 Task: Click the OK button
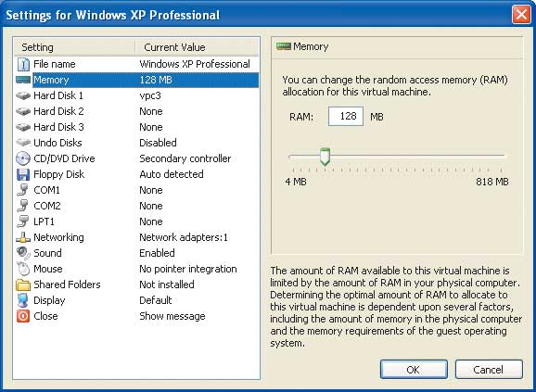[x=414, y=369]
